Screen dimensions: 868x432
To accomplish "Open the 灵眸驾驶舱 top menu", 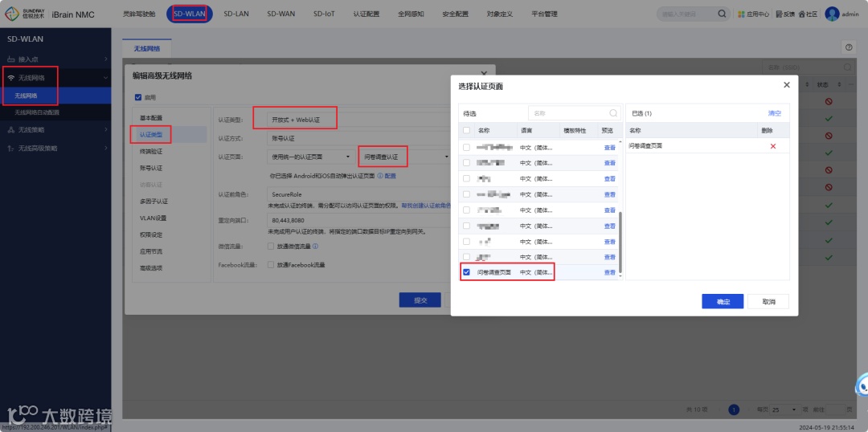I will coord(139,14).
